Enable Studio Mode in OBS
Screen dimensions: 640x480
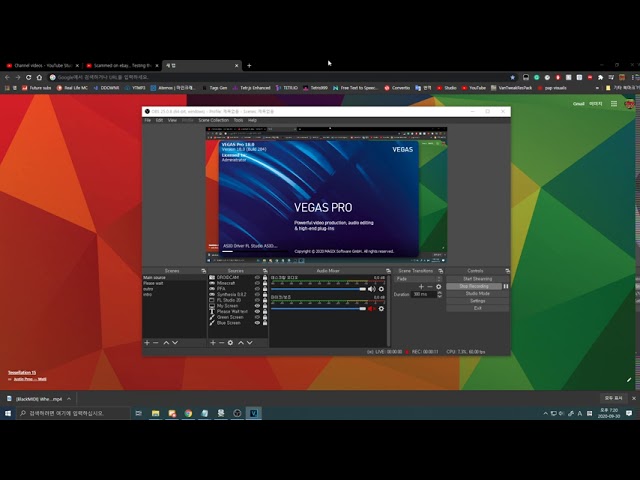click(x=478, y=293)
